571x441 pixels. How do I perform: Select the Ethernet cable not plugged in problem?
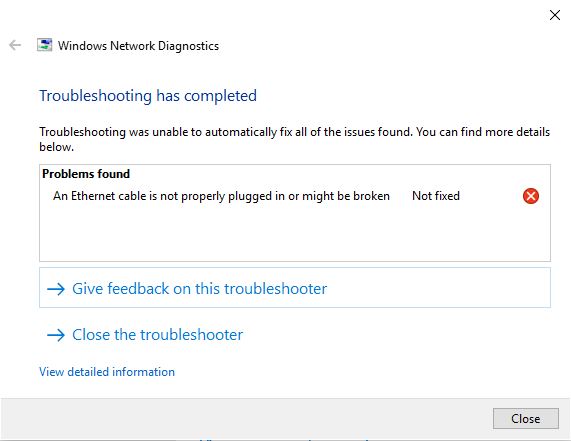click(x=221, y=196)
